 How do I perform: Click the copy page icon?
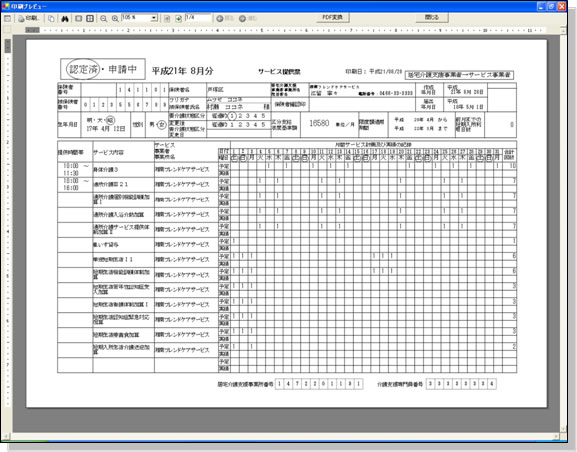(x=52, y=18)
